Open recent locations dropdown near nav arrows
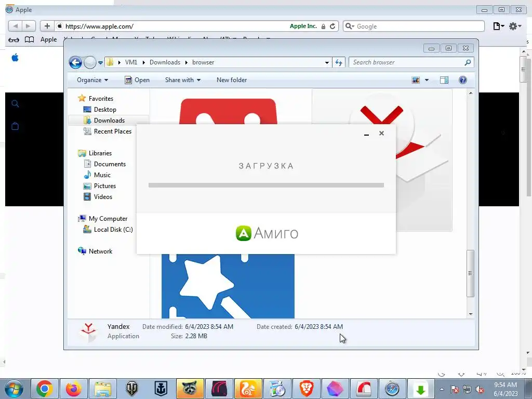The width and height of the screenshot is (532, 399). click(100, 63)
